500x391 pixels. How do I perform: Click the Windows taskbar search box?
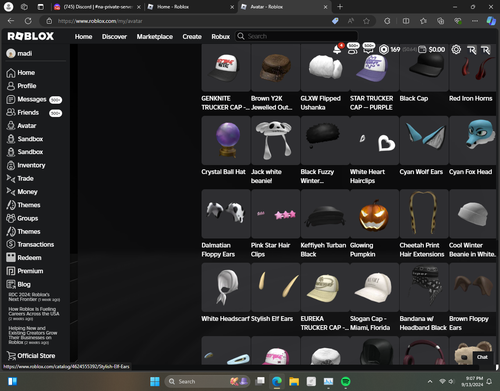[x=207, y=381]
